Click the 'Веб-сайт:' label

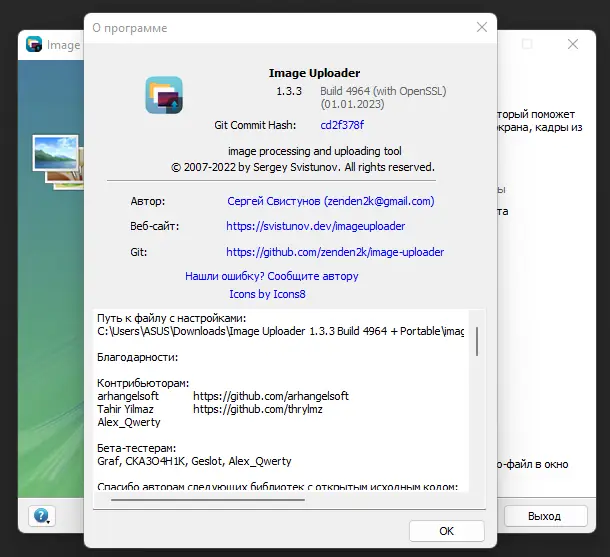point(154,226)
